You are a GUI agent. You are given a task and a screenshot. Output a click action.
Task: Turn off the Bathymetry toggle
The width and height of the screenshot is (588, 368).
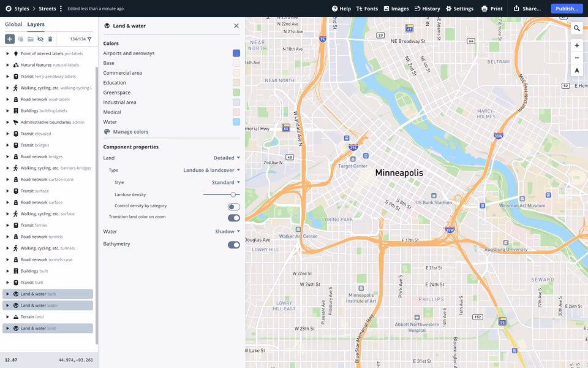[233, 244]
